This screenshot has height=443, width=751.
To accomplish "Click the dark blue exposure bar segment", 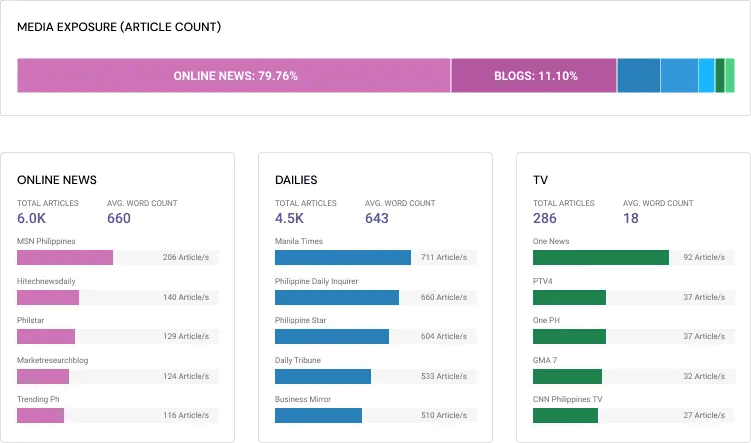I will point(638,76).
